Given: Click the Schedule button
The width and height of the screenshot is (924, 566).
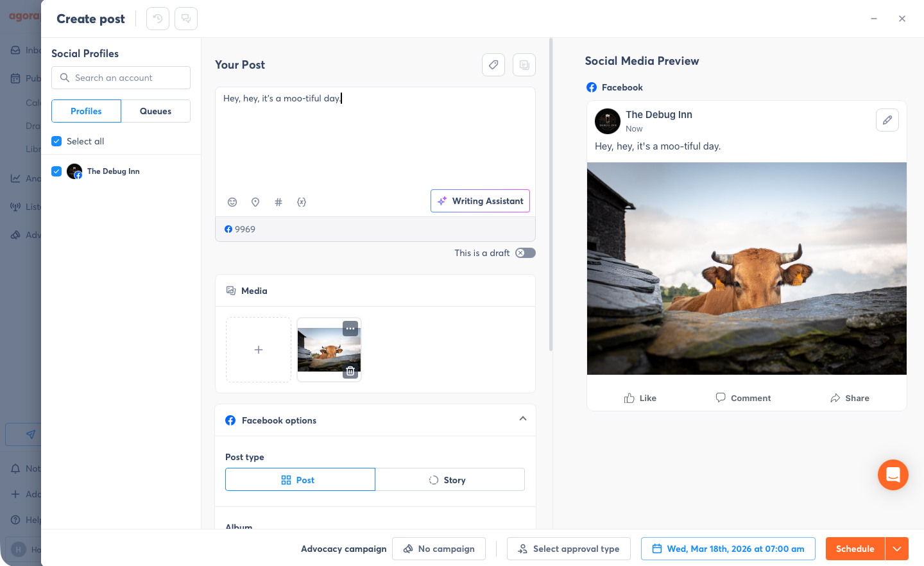Looking at the screenshot, I should [855, 549].
